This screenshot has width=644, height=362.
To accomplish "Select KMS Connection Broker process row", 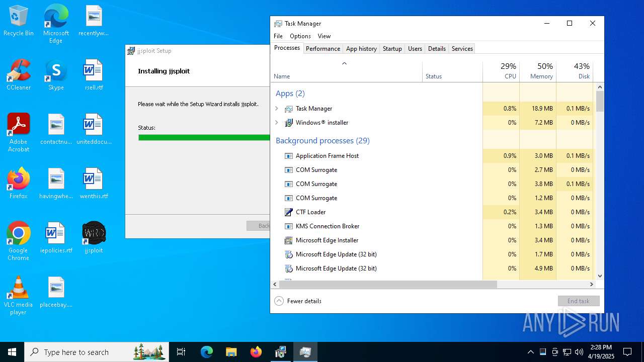I will [x=433, y=226].
